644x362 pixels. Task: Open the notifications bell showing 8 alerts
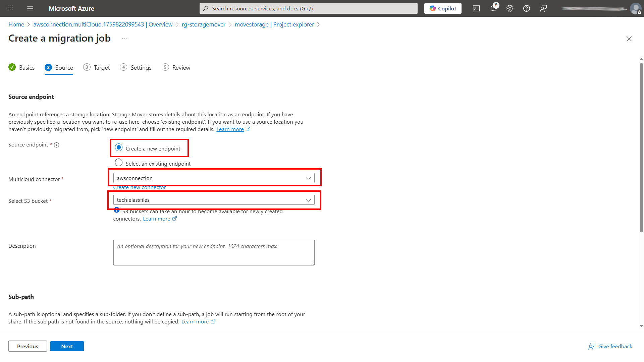493,8
